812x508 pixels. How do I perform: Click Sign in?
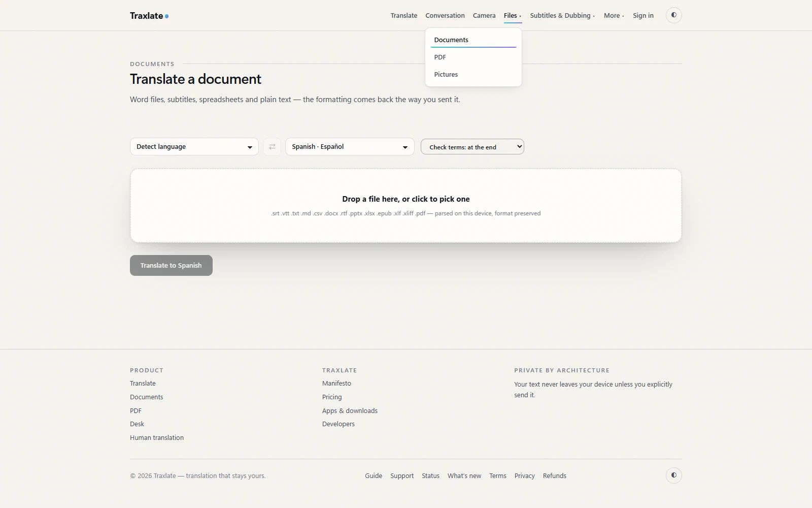pos(643,16)
